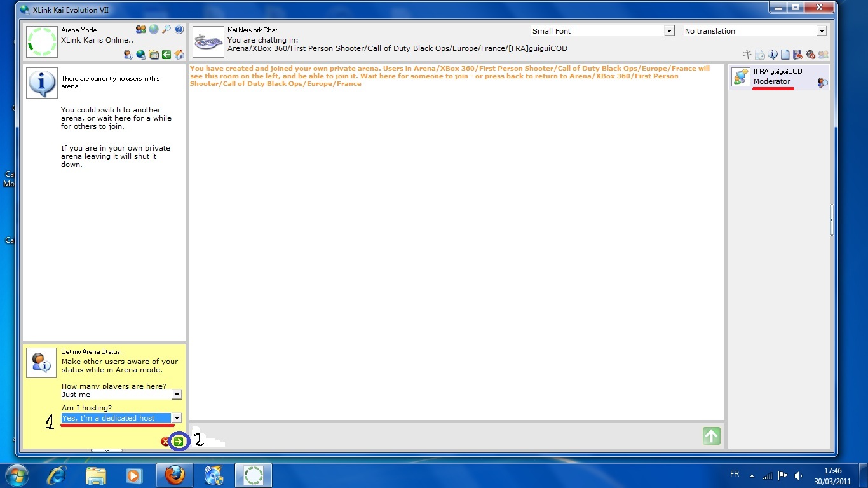Screen dimensions: 868x488
Task: Click the FR language indicator
Action: 735,475
